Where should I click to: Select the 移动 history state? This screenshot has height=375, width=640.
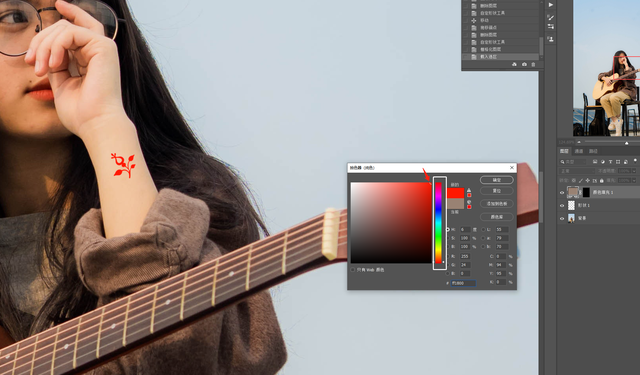[x=500, y=20]
